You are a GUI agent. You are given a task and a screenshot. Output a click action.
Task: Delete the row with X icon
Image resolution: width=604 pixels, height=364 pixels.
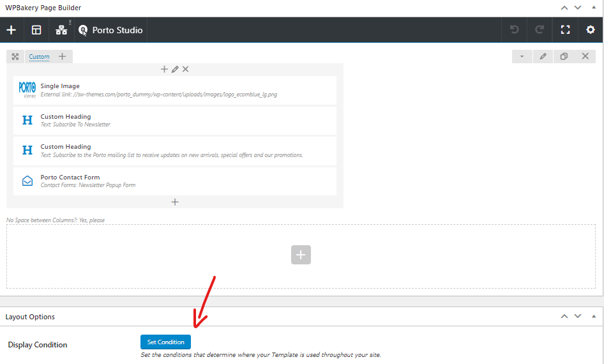point(585,57)
